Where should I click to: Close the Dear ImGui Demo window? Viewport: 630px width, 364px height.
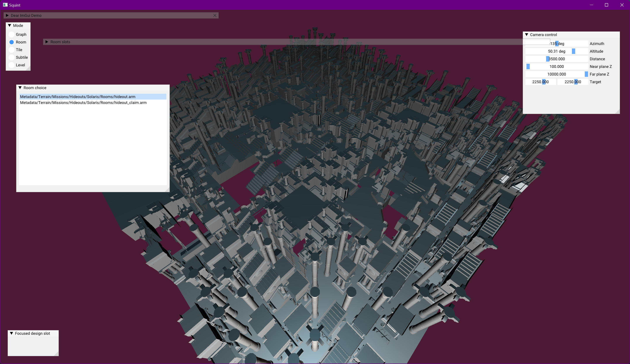point(215,16)
